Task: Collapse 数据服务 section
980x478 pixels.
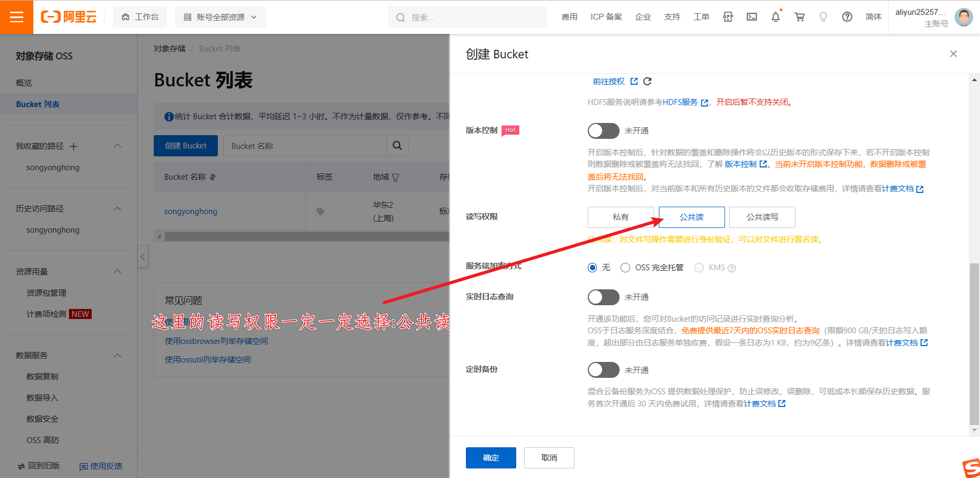Action: tap(118, 355)
